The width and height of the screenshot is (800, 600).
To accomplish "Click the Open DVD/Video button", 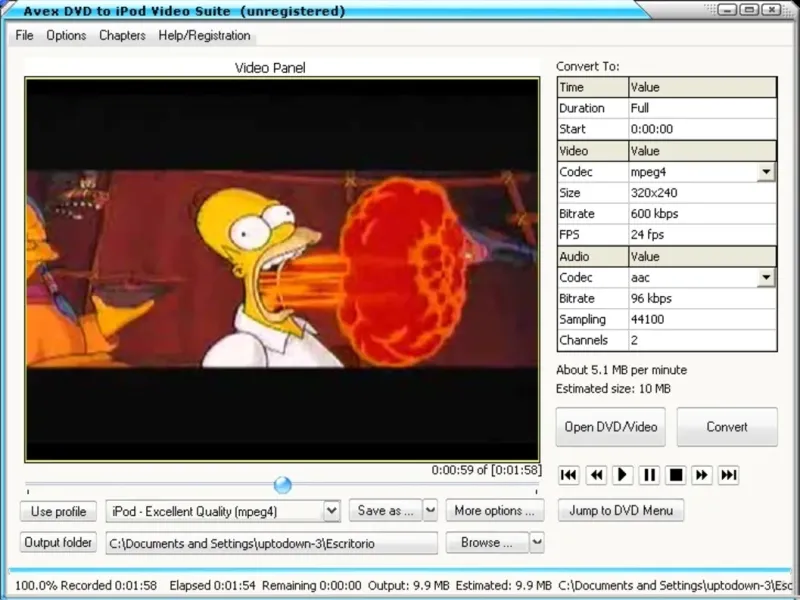I will point(611,427).
